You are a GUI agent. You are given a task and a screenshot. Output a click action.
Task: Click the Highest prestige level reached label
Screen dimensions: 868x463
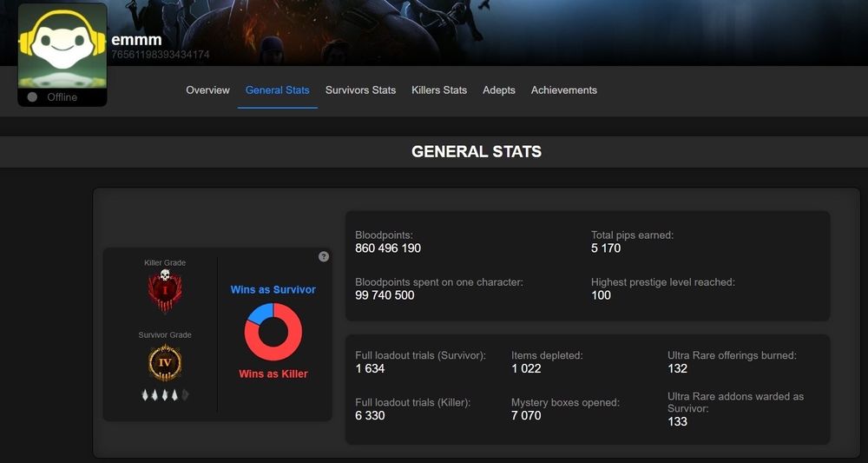coord(662,282)
